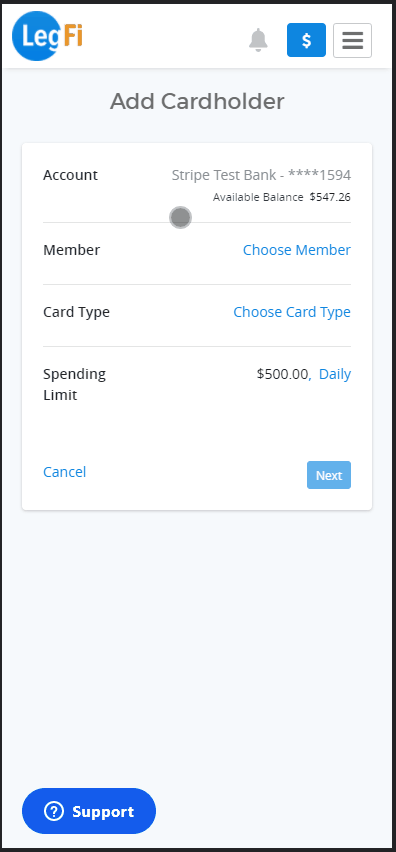
Task: Click the Next button
Action: pyautogui.click(x=329, y=475)
